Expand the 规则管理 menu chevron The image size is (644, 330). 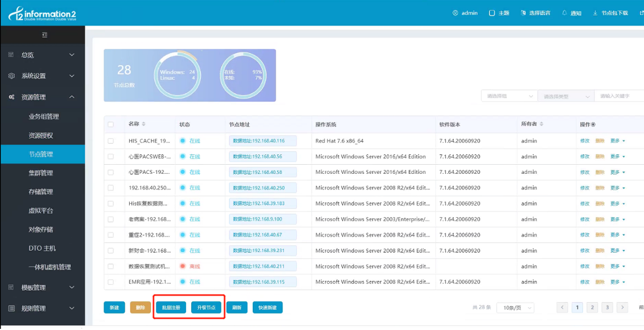coord(72,308)
